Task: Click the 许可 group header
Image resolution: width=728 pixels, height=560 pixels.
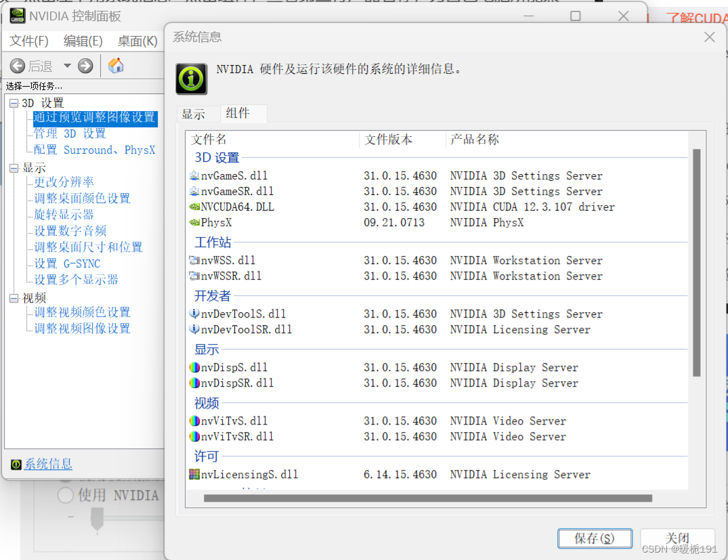Action: tap(206, 456)
